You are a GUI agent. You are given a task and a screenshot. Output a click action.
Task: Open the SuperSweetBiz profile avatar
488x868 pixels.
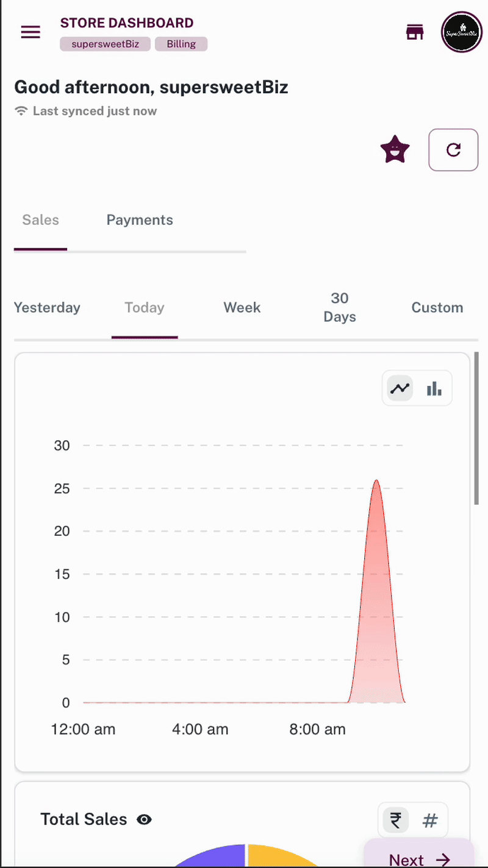(462, 32)
